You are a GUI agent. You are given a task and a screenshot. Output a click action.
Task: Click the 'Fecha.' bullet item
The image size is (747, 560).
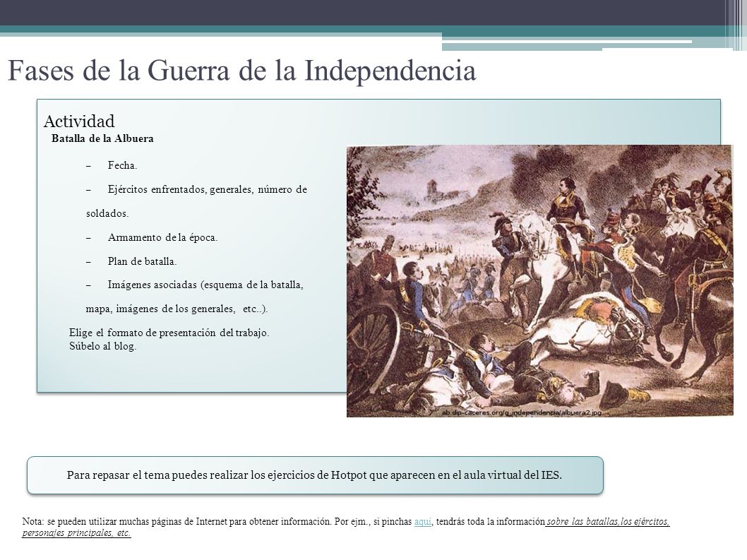pos(122,165)
